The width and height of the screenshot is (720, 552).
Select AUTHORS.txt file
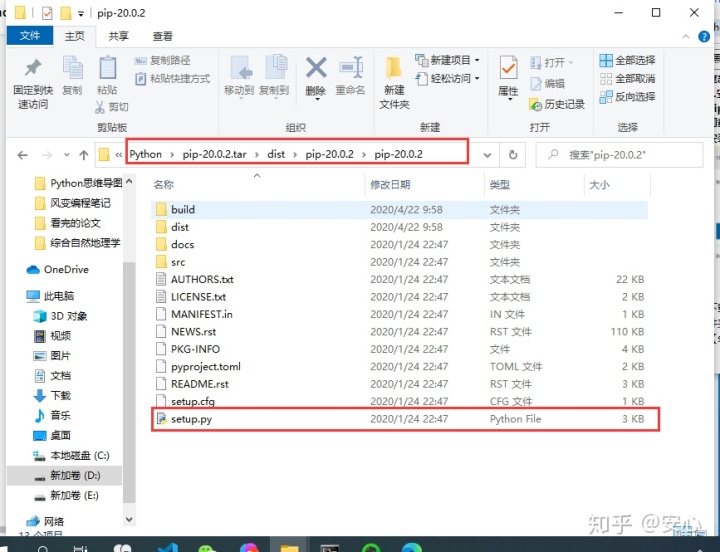click(399, 279)
